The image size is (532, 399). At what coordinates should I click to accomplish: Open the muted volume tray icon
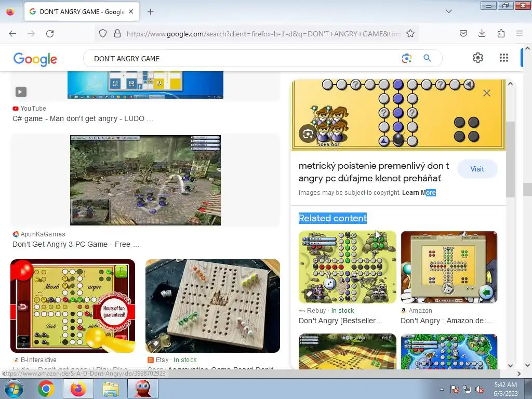(480, 389)
